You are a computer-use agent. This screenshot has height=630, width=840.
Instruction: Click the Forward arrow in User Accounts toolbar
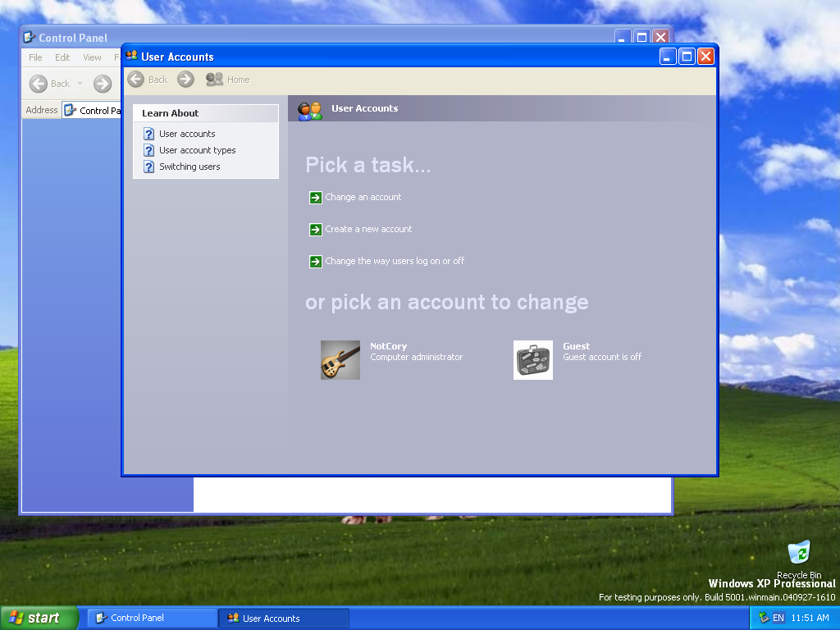point(185,80)
